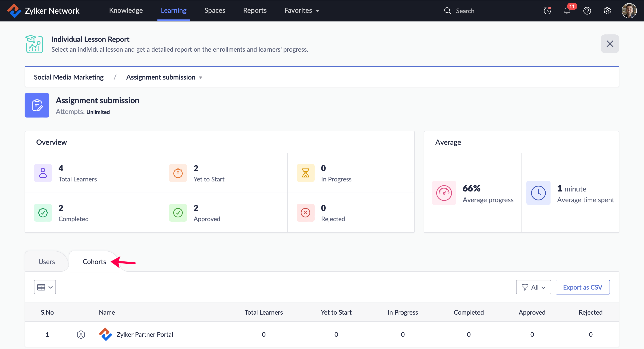Open the user profile avatar
This screenshot has width=644, height=349.
tap(629, 11)
